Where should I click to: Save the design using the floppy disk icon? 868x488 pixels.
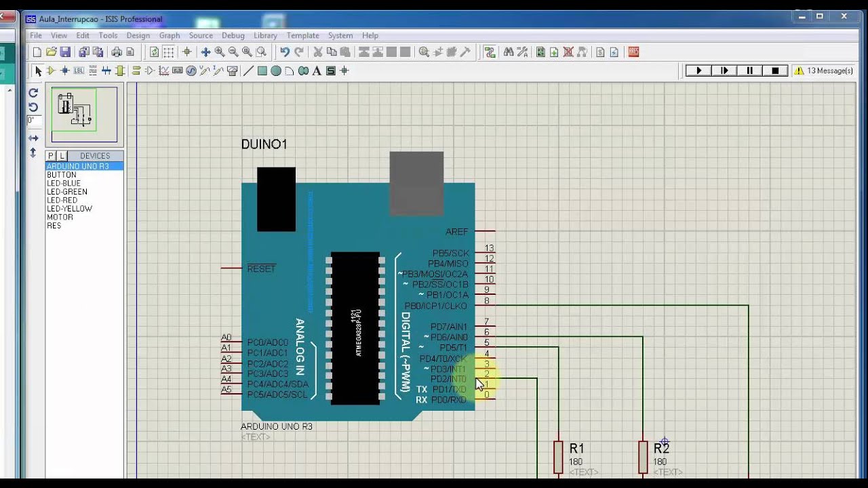point(65,52)
